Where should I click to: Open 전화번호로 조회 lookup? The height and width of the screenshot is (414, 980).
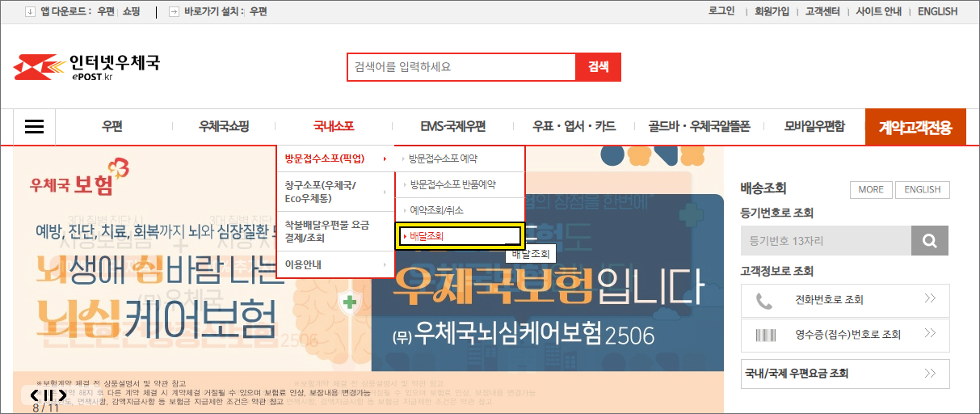pos(845,300)
